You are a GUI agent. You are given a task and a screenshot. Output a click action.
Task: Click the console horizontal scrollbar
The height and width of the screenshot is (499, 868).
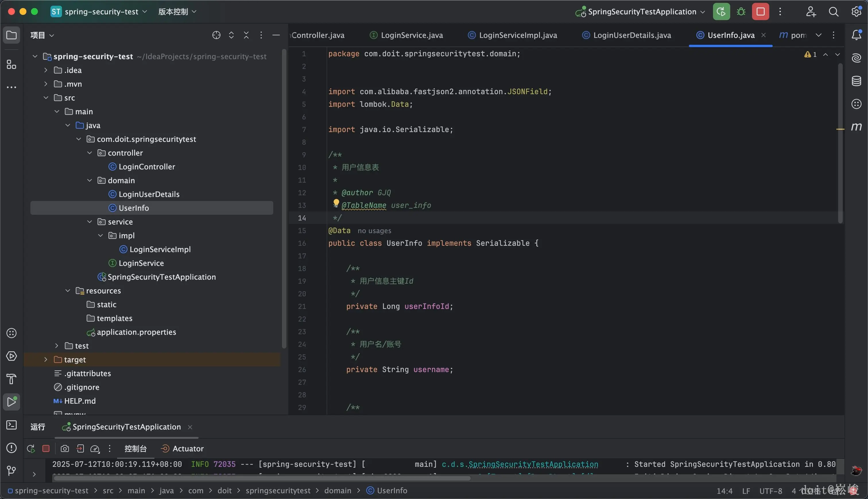(262, 478)
